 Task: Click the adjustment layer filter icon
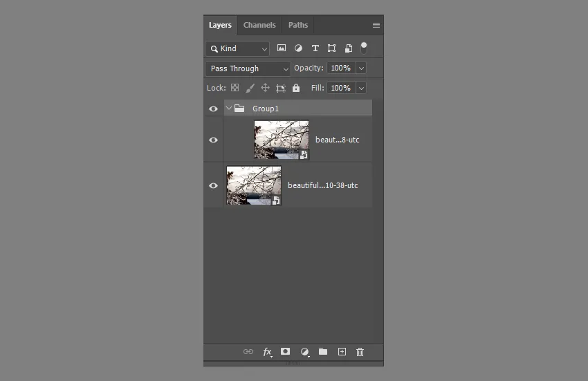pos(298,48)
